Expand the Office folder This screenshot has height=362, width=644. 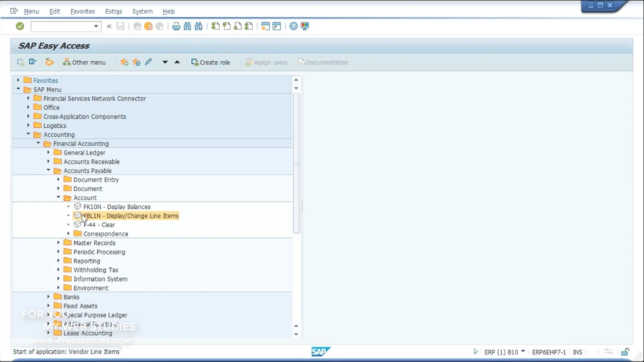(28, 107)
